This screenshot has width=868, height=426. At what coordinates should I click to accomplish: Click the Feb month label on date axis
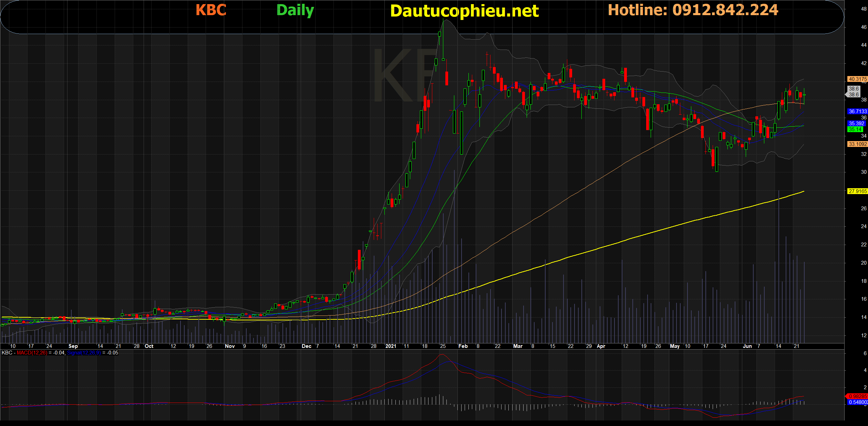pyautogui.click(x=463, y=346)
